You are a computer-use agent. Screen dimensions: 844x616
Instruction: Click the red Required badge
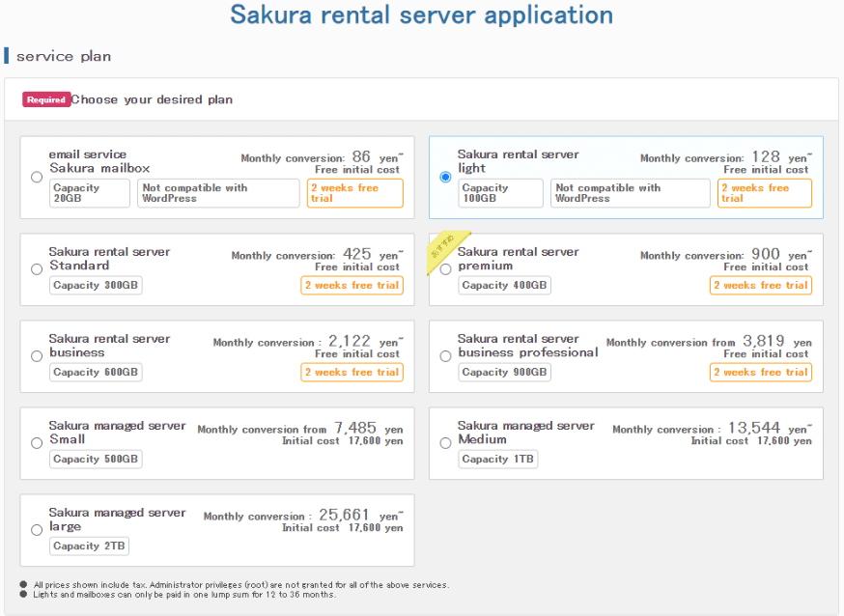coord(46,99)
